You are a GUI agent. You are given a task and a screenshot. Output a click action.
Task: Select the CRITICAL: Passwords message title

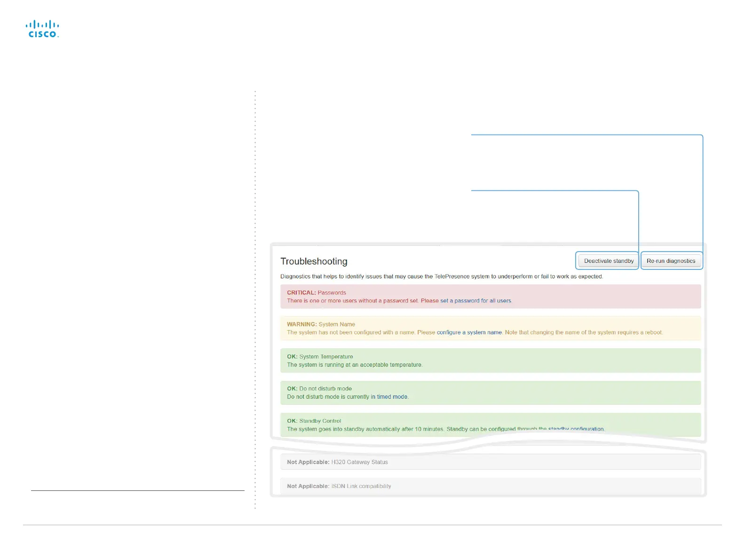[x=316, y=292]
